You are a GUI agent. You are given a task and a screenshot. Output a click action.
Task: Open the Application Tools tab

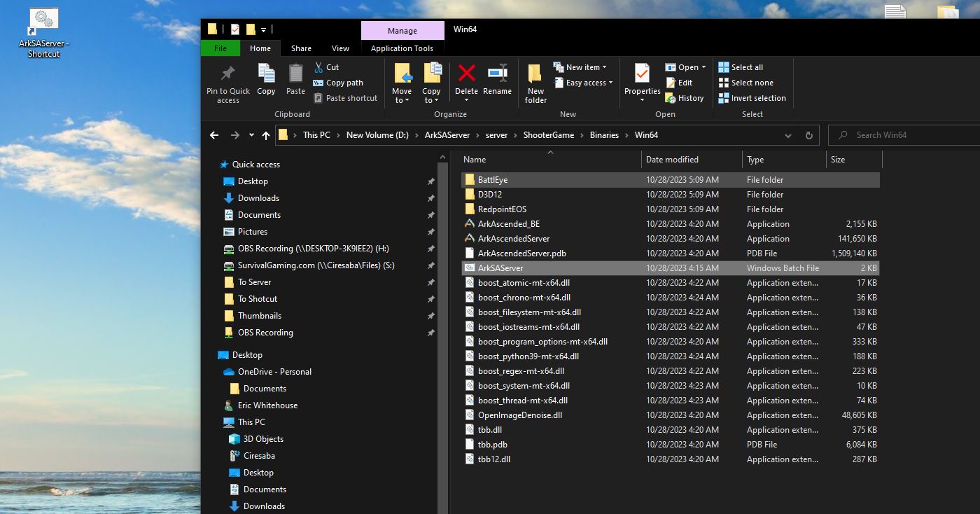(x=402, y=48)
